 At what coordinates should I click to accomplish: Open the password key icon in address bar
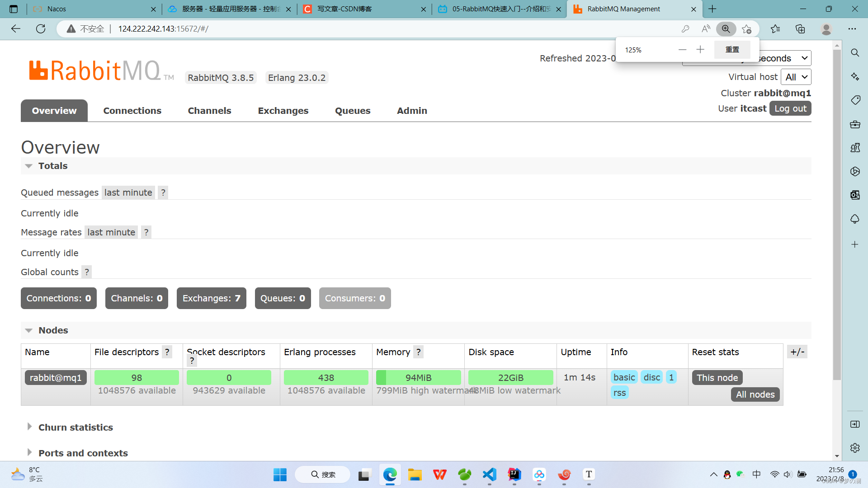(685, 29)
